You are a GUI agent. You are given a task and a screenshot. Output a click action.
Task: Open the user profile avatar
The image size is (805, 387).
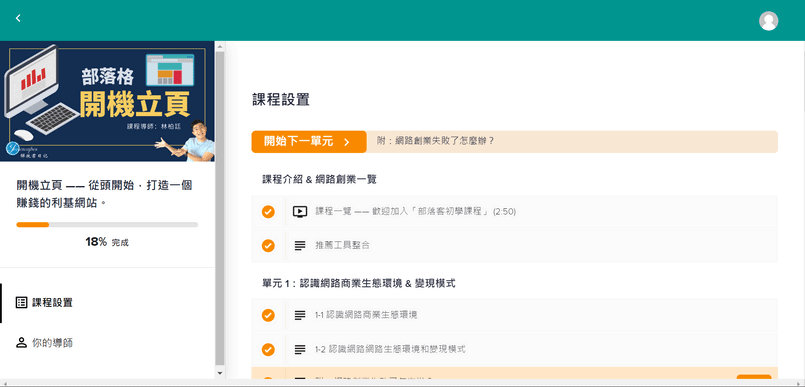[768, 21]
